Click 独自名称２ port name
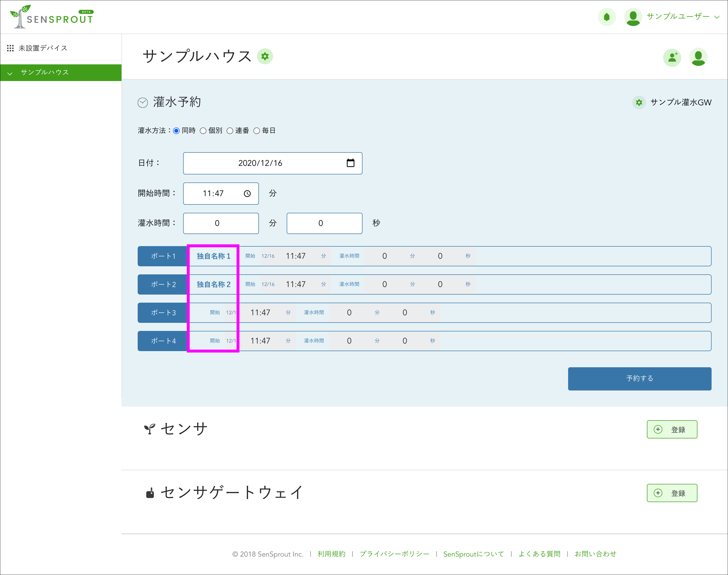 (214, 284)
